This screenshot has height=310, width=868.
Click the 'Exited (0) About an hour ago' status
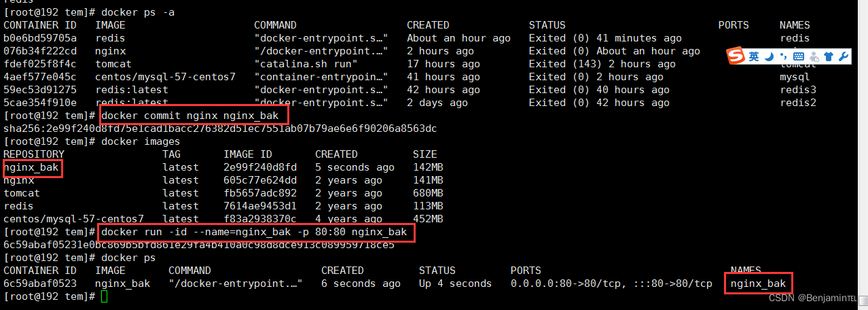[x=615, y=51]
